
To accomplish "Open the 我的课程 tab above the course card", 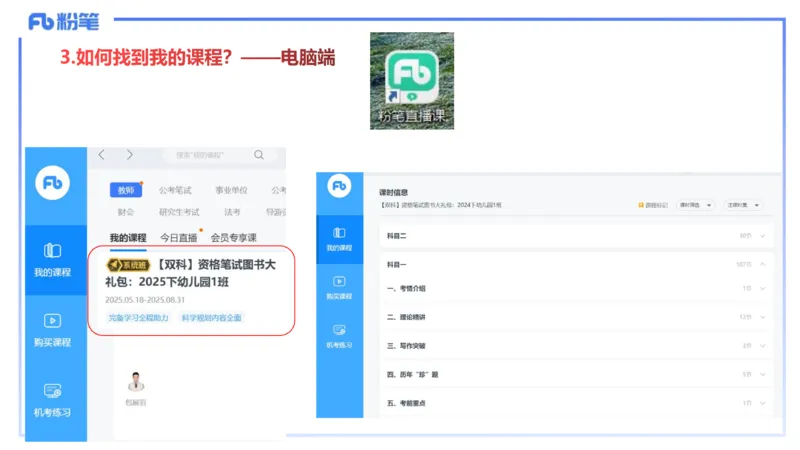I will 128,238.
